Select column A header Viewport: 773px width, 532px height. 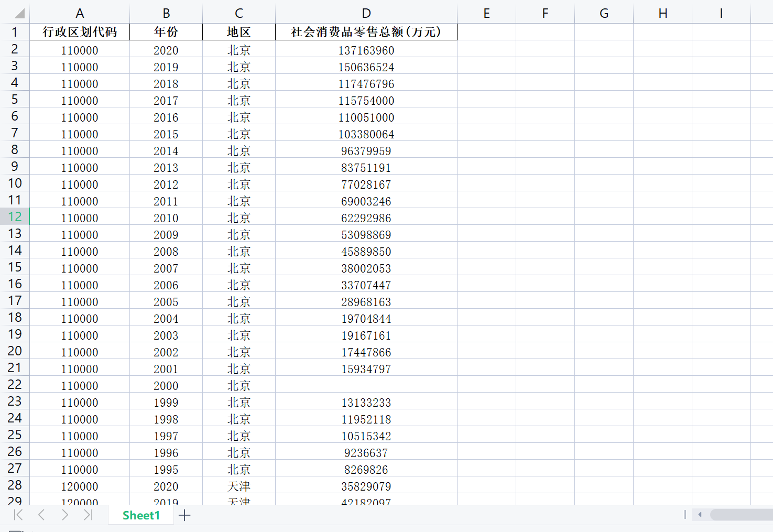click(x=80, y=14)
